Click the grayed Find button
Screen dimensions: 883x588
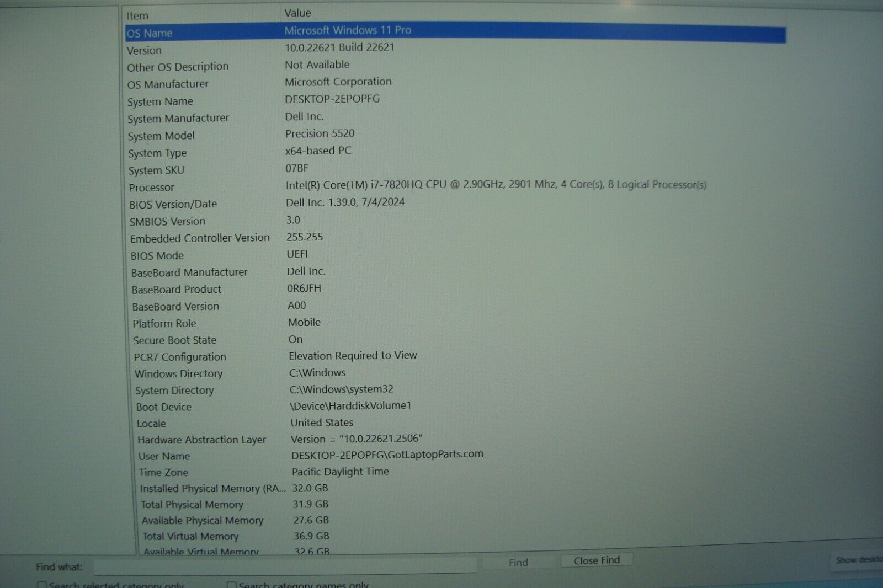518,562
